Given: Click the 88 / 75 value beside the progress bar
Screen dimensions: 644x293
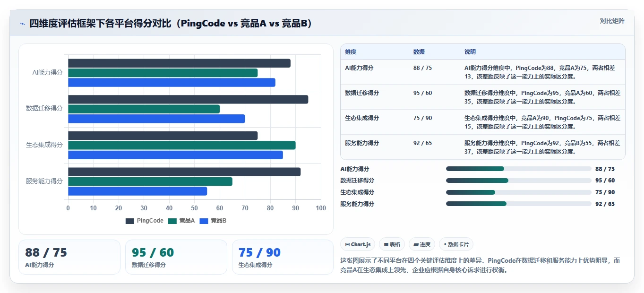Looking at the screenshot, I should point(605,169).
